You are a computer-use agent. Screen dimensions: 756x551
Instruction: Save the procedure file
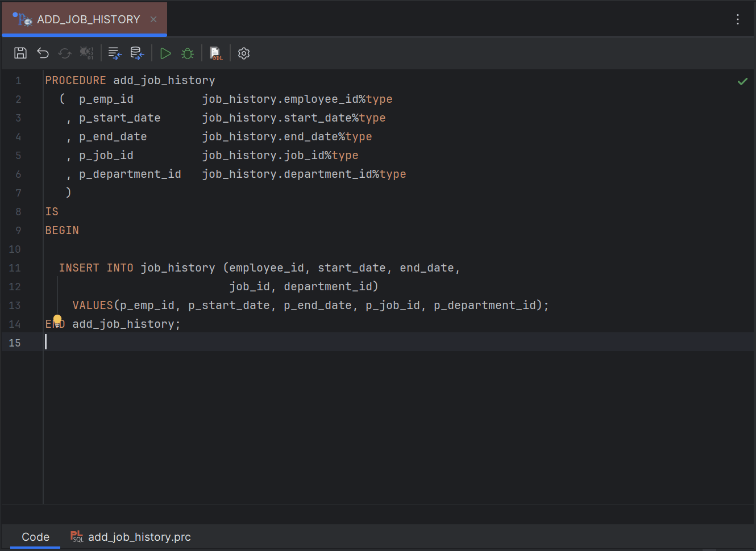[20, 53]
